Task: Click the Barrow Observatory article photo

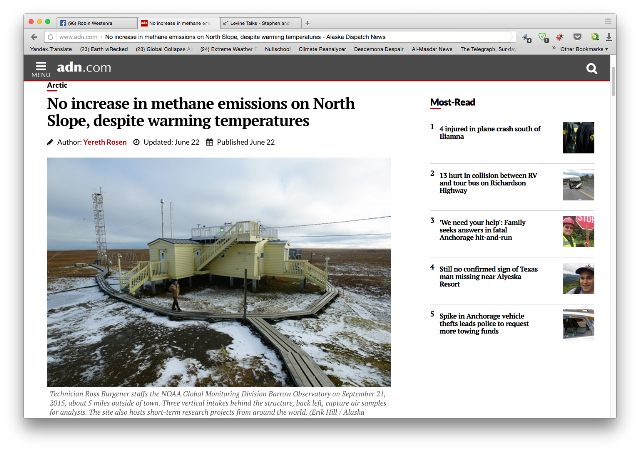Action: pos(219,272)
